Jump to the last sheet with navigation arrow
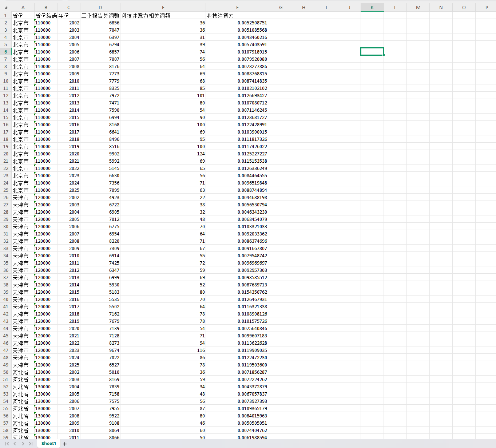Viewport: 496px width, 448px height. tap(31, 444)
